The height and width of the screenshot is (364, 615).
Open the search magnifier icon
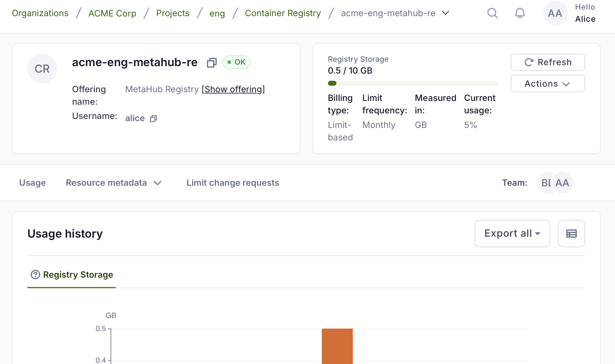[x=493, y=13]
